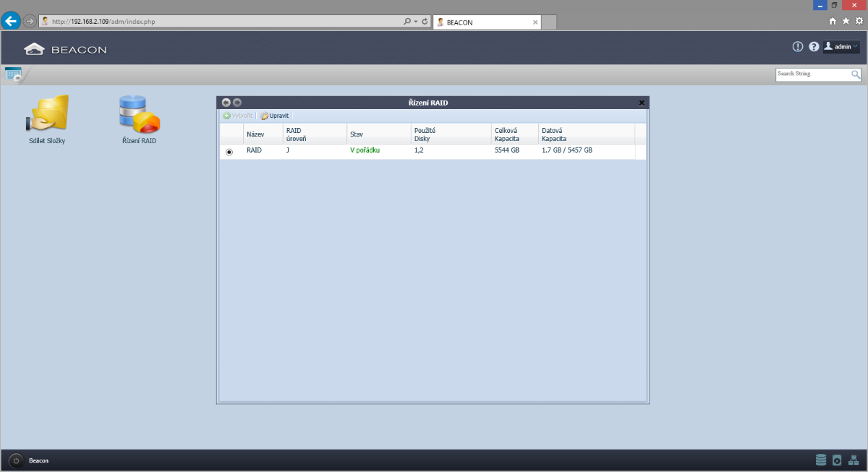This screenshot has width=868, height=472.
Task: Click the alert notification exclamation icon
Action: click(798, 47)
